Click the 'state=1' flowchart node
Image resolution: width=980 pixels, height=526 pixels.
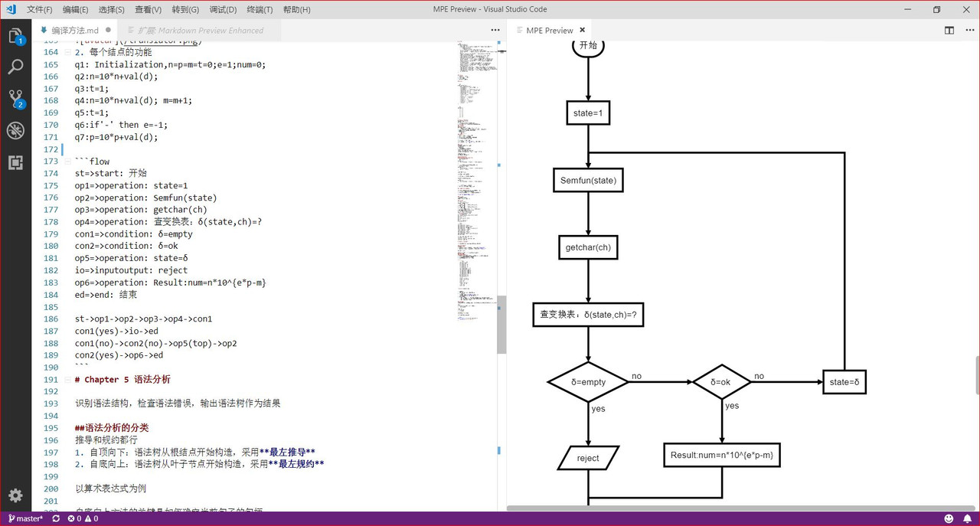tap(588, 113)
